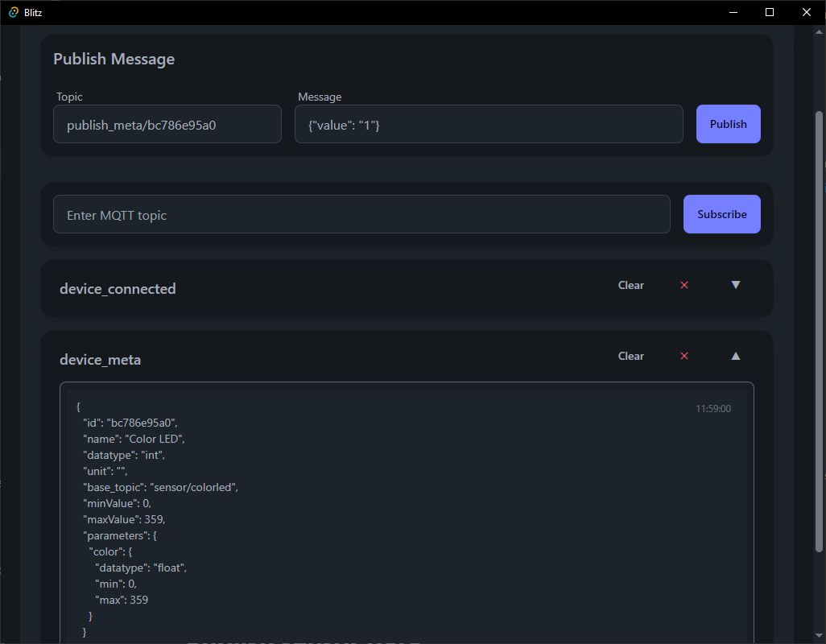Maximize the Blitz window
This screenshot has width=826, height=644.
point(770,12)
